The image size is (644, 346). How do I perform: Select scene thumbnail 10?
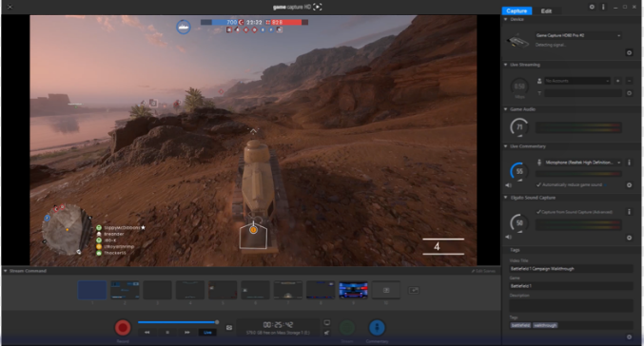pyautogui.click(x=386, y=290)
